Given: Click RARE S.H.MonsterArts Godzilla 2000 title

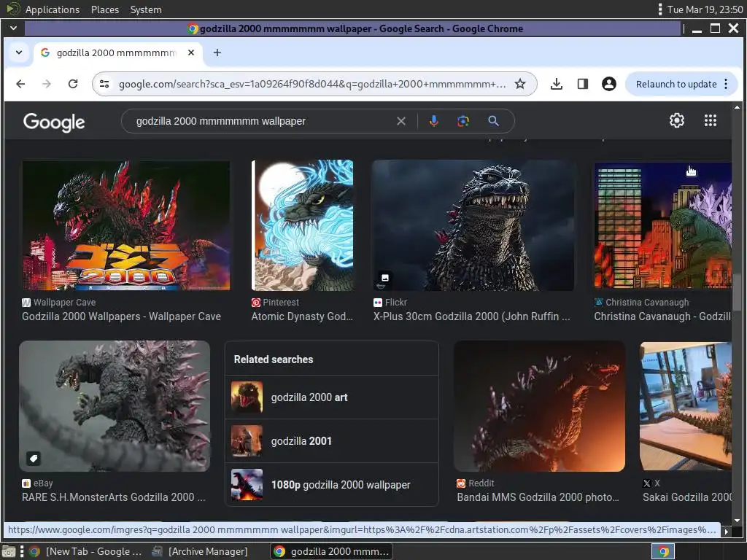Looking at the screenshot, I should [114, 497].
